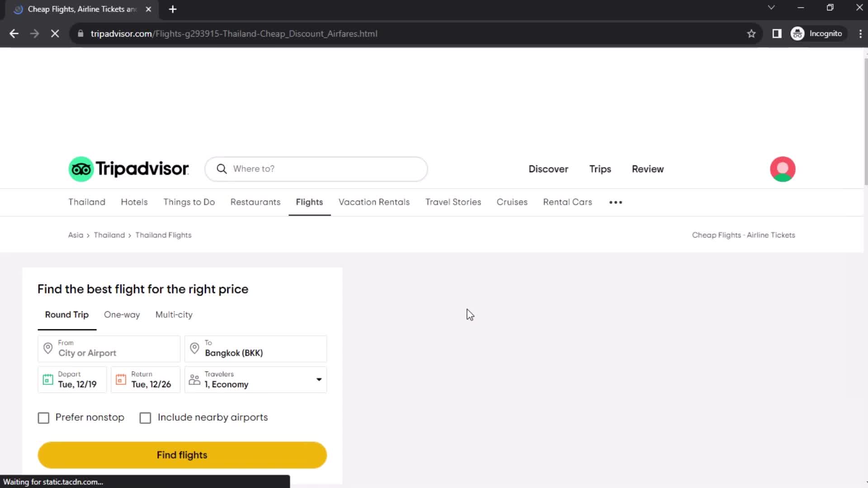Click the travelers person icon

pyautogui.click(x=194, y=380)
